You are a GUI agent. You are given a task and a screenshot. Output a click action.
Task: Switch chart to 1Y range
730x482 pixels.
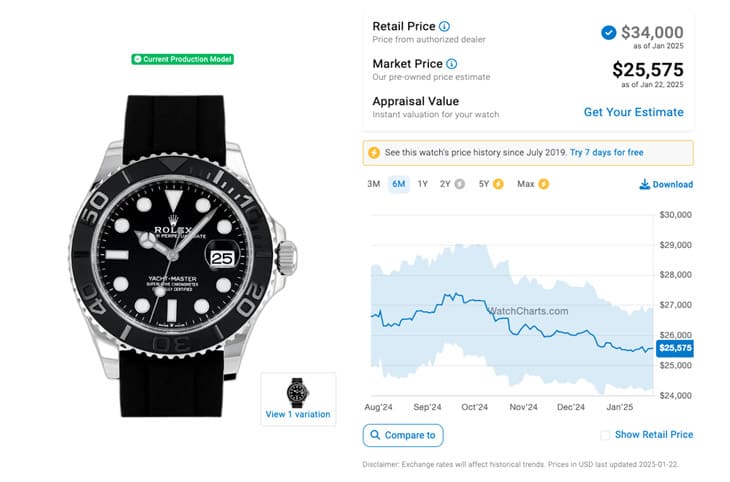[x=423, y=184]
